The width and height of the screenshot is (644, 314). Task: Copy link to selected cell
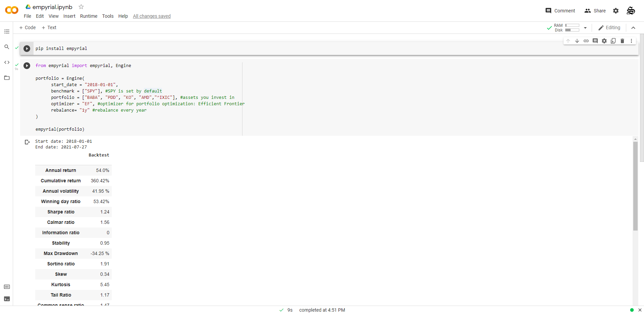click(x=586, y=41)
